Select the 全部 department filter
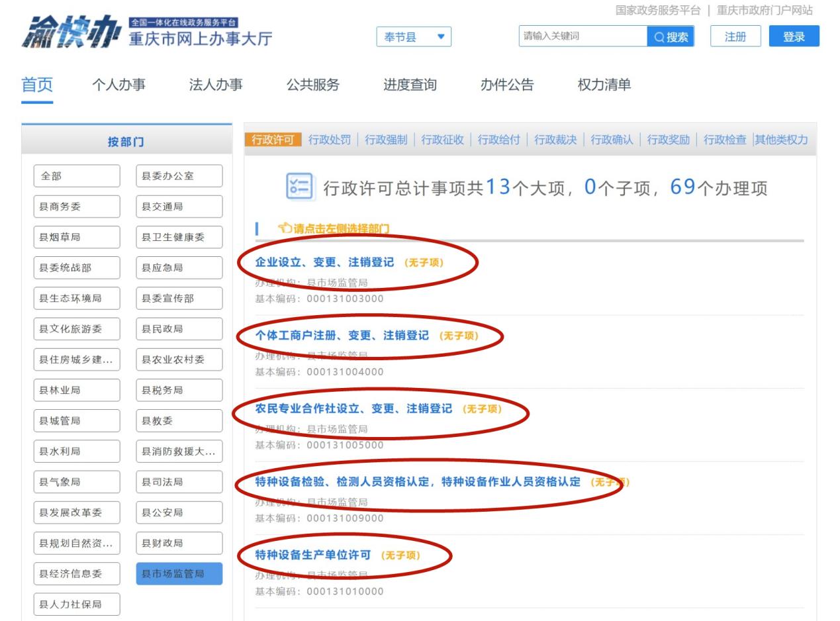Viewport: 840px width, 621px height. coord(77,176)
